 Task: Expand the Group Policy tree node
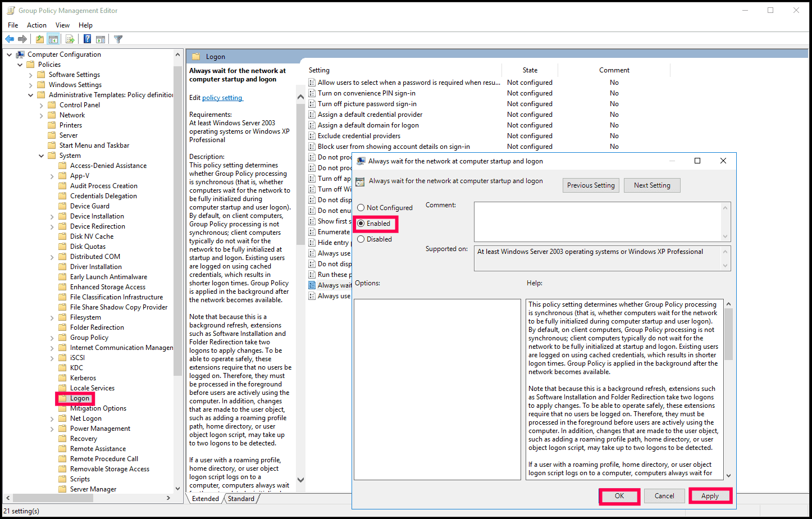[52, 338]
